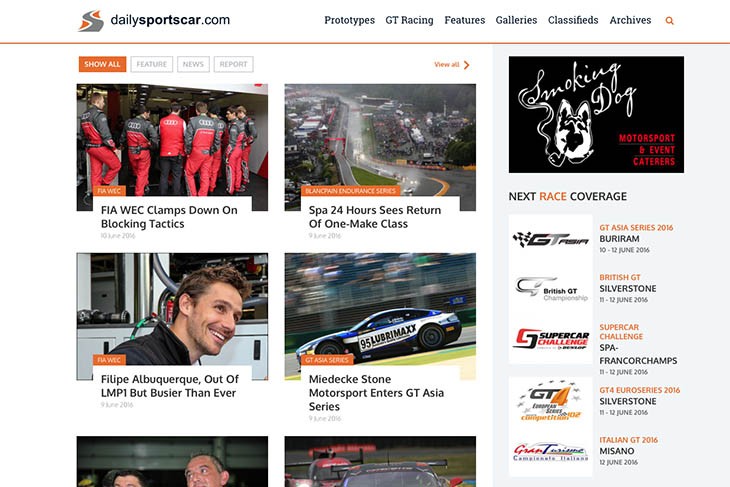This screenshot has width=730, height=487.
Task: Open the search magnifier icon
Action: [x=669, y=20]
